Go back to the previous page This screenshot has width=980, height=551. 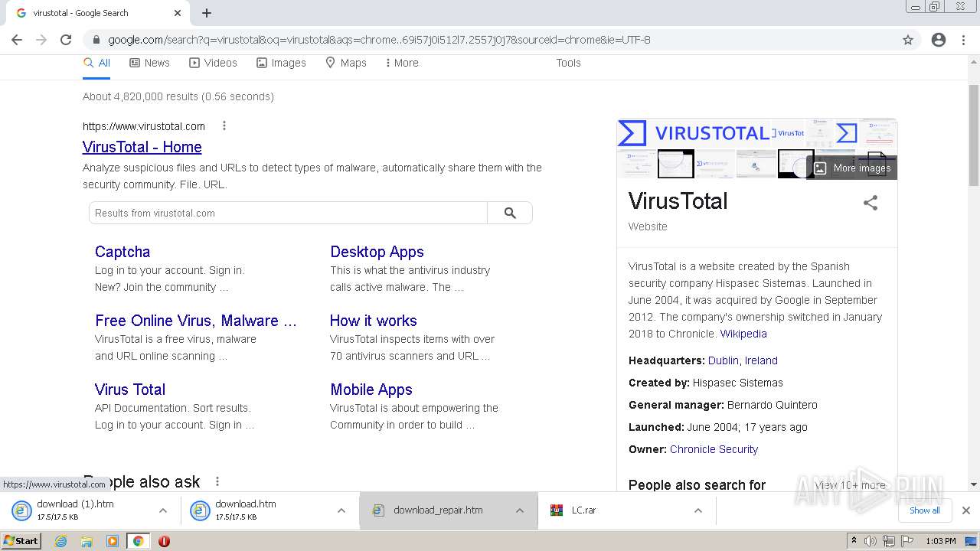[17, 40]
